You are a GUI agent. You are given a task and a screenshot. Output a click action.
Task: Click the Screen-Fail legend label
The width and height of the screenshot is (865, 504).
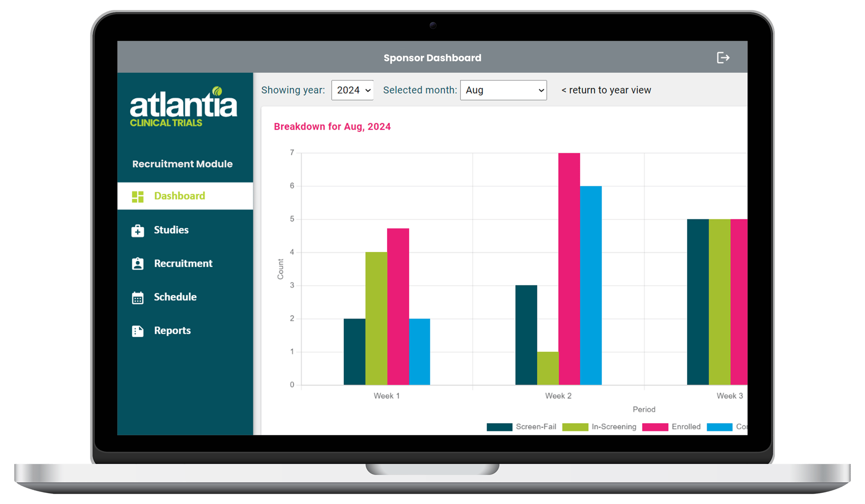tap(536, 427)
